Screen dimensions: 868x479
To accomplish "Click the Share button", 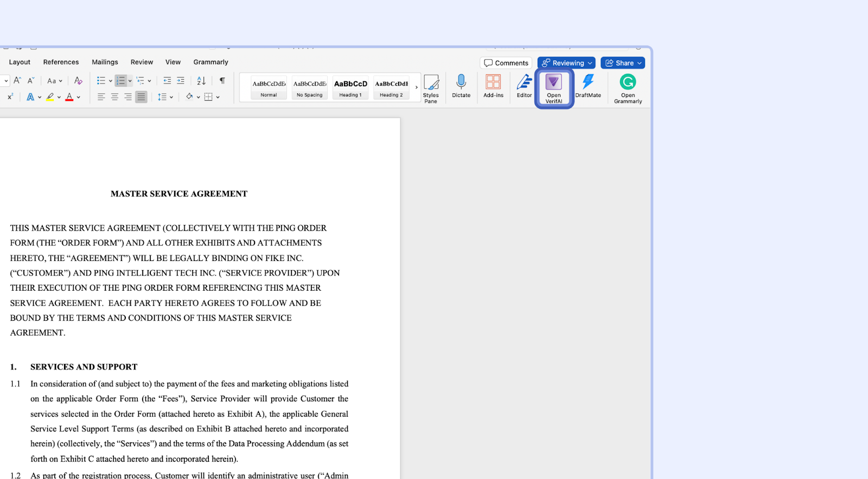I will click(x=622, y=63).
